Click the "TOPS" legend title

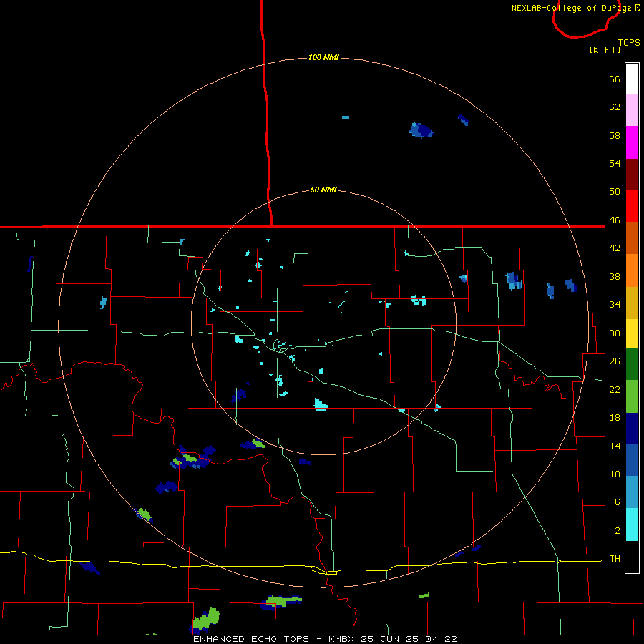click(629, 43)
